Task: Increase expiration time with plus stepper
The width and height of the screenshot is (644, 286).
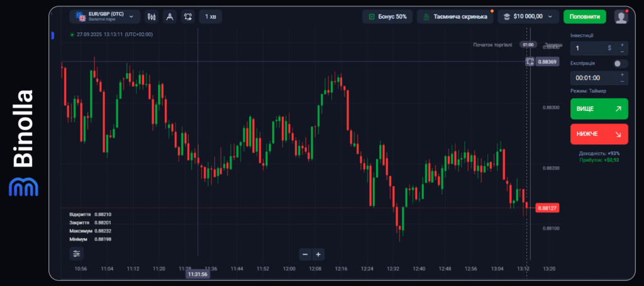Action: click(623, 75)
